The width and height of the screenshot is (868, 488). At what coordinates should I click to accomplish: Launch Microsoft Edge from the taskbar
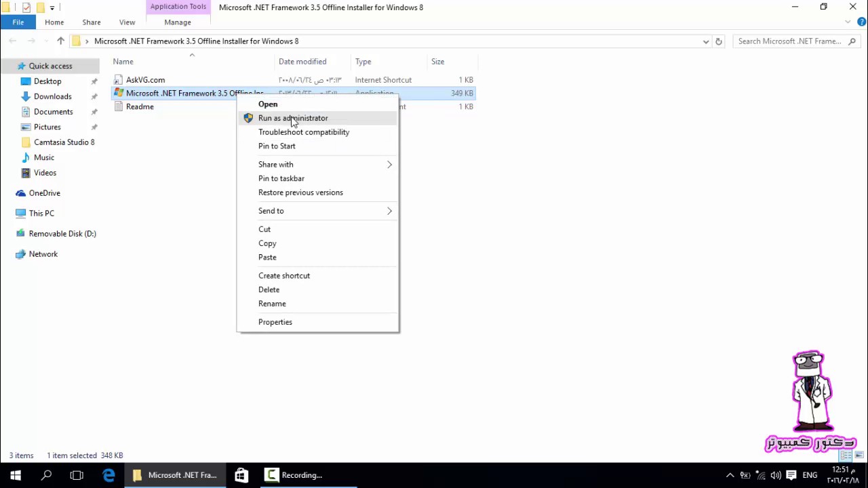108,475
